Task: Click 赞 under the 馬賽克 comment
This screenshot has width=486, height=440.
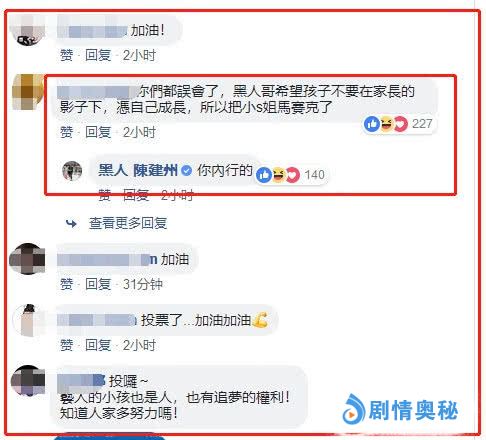Action: click(66, 132)
